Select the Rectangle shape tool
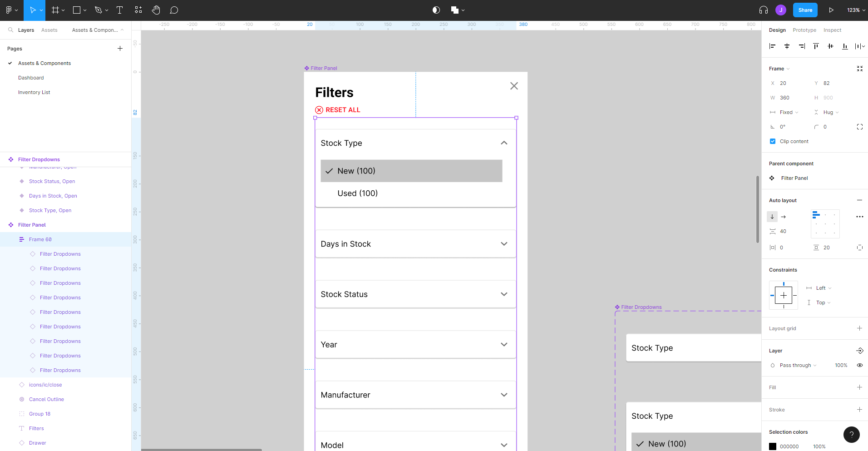Viewport: 868px width, 451px height. point(77,10)
